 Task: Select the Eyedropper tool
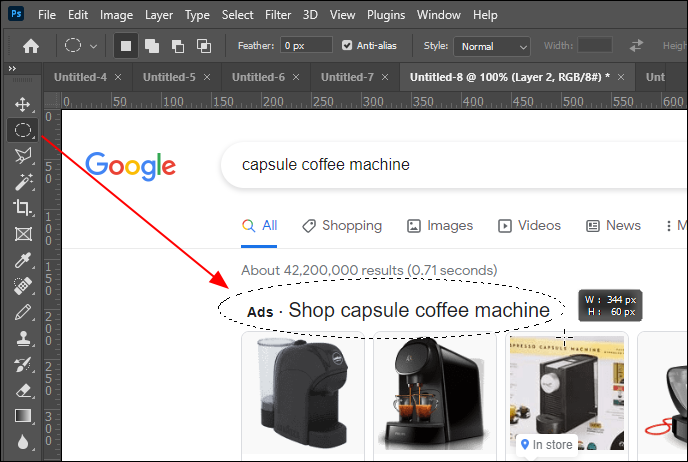point(23,260)
